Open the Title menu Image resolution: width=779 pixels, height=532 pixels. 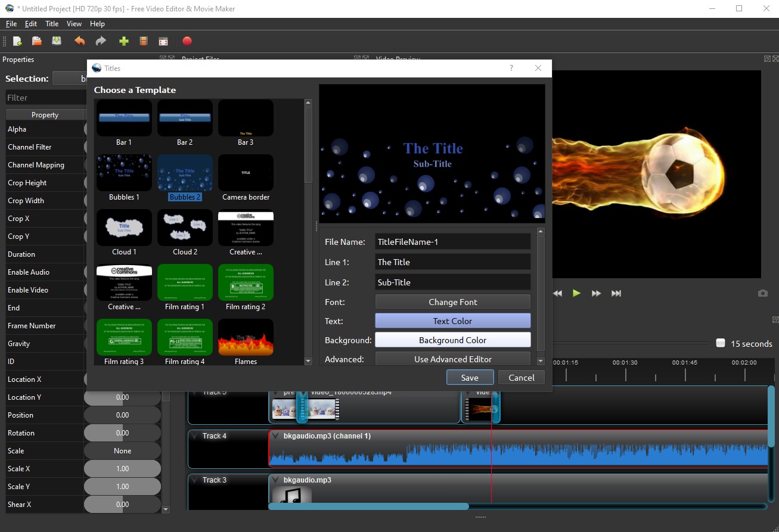tap(52, 24)
